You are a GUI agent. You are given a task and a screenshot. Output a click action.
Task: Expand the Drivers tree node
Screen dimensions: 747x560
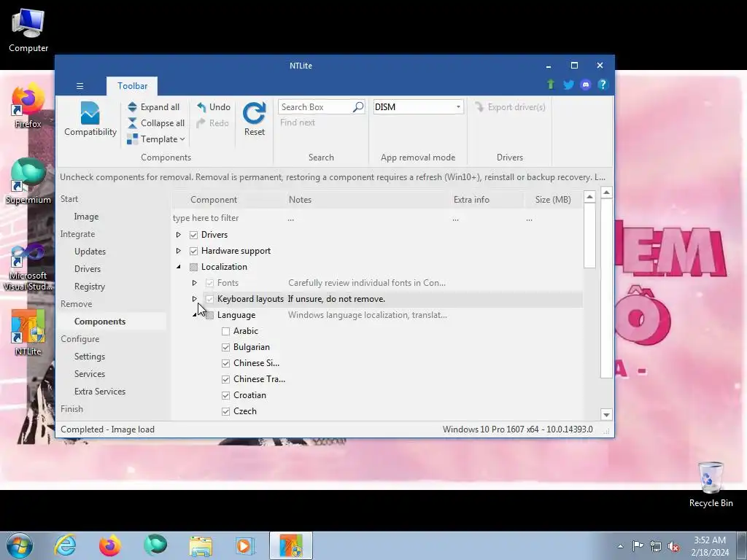(178, 235)
